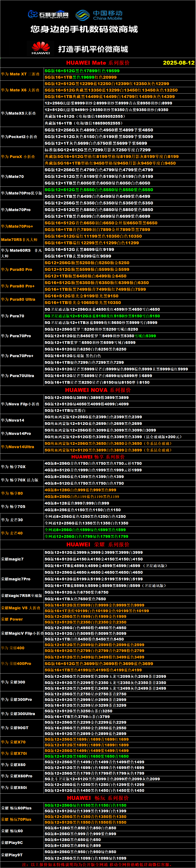
Task: Click the 华为 PuraX 小折叠 model cell
Action: (22, 156)
